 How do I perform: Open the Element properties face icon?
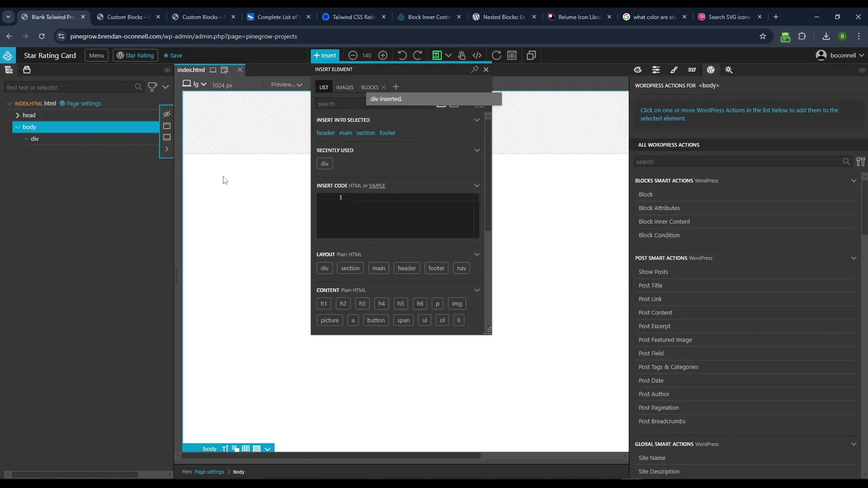[x=638, y=70]
